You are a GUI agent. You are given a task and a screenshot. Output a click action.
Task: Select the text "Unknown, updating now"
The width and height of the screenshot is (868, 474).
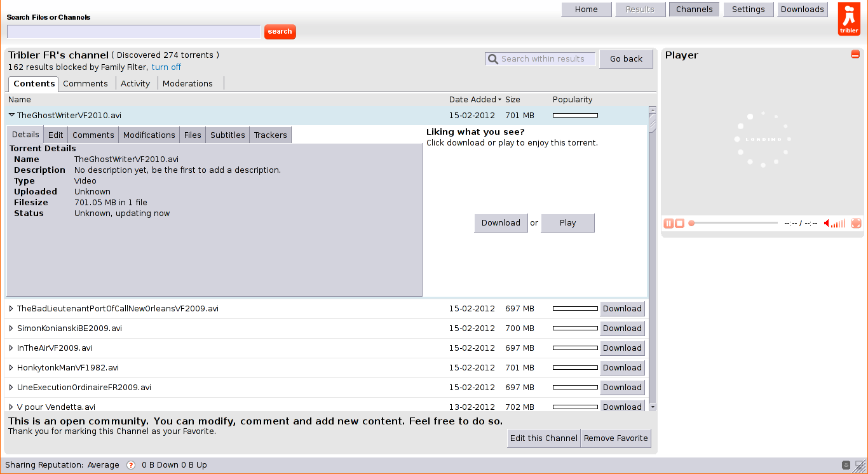click(122, 213)
